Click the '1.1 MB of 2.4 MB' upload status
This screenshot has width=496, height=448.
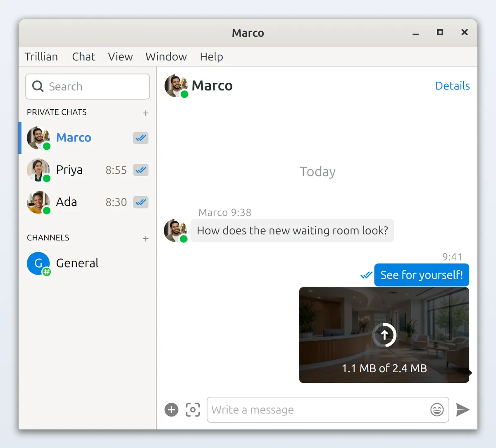point(384,368)
